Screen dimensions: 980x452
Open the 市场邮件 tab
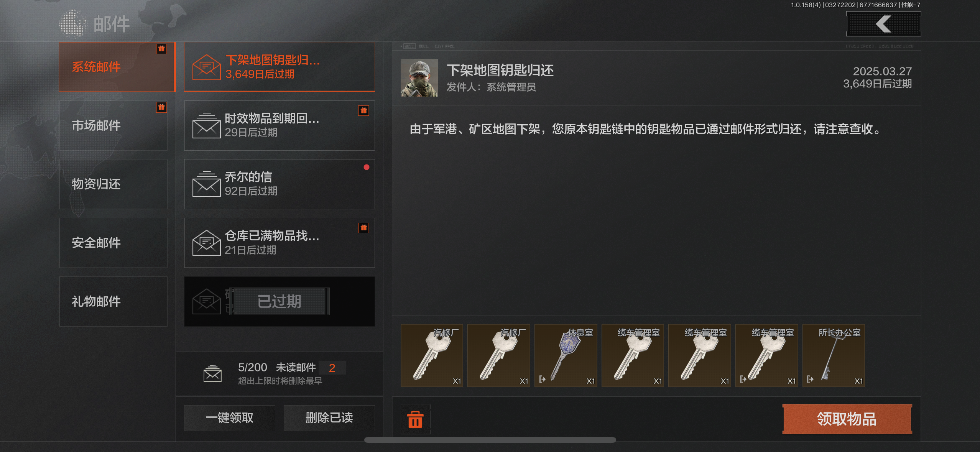point(113,125)
